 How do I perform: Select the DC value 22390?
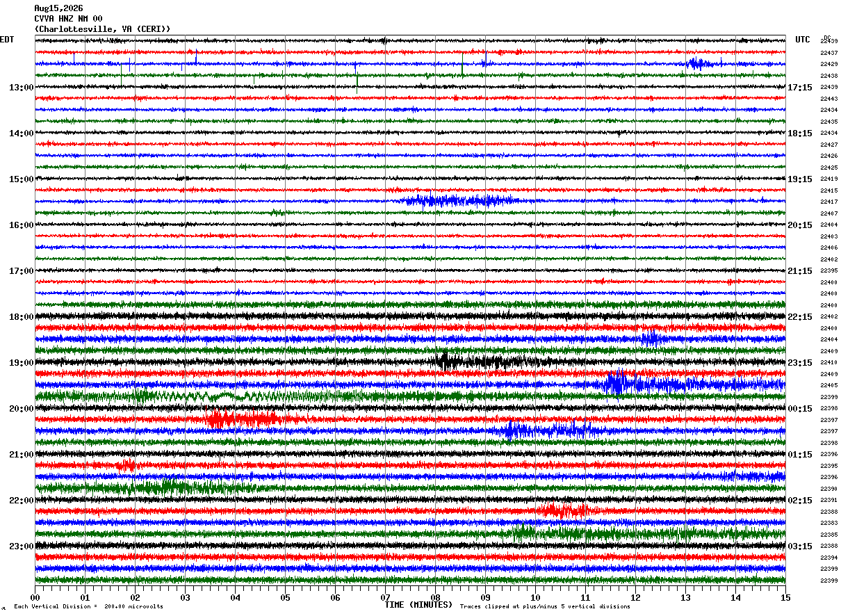click(828, 489)
